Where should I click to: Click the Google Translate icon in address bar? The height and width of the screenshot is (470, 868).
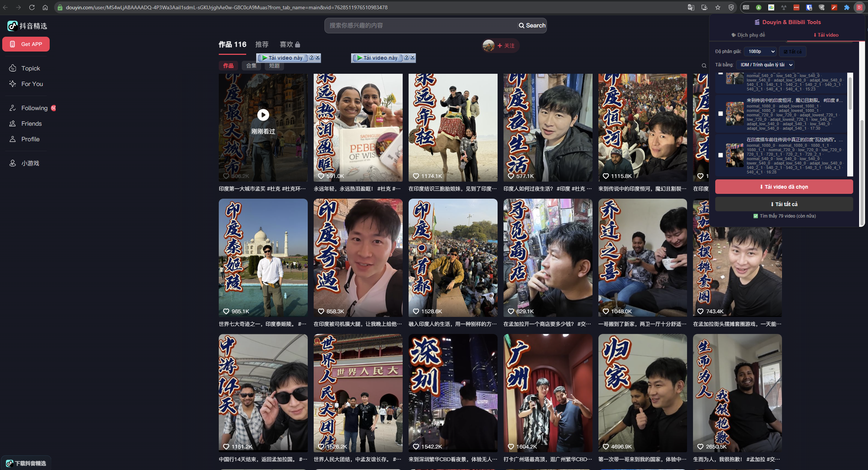click(691, 7)
